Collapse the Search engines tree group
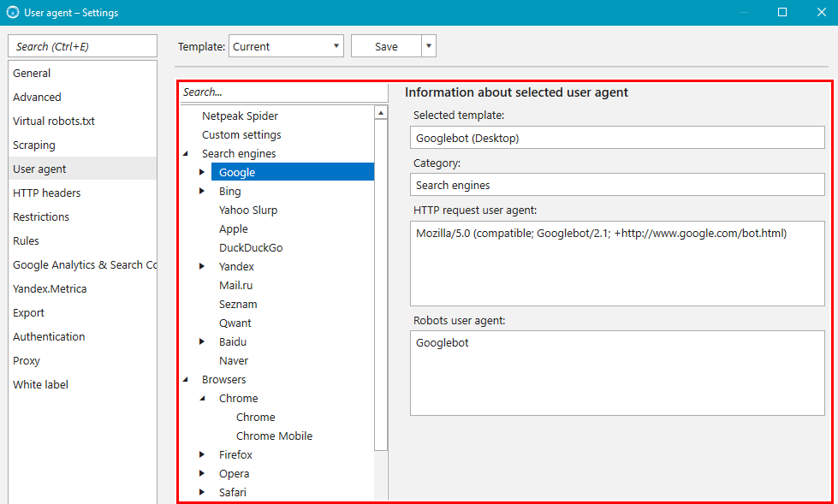The image size is (838, 504). [x=186, y=154]
